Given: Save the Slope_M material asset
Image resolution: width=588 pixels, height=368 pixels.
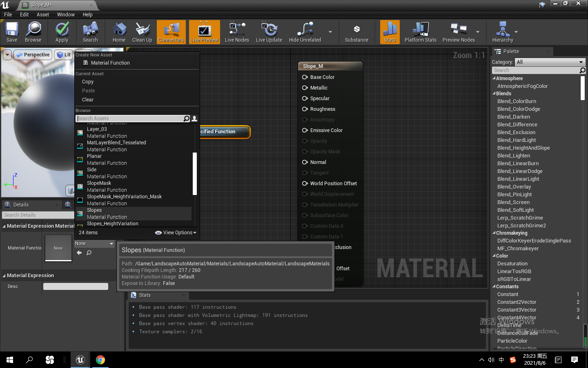Looking at the screenshot, I should 11,32.
